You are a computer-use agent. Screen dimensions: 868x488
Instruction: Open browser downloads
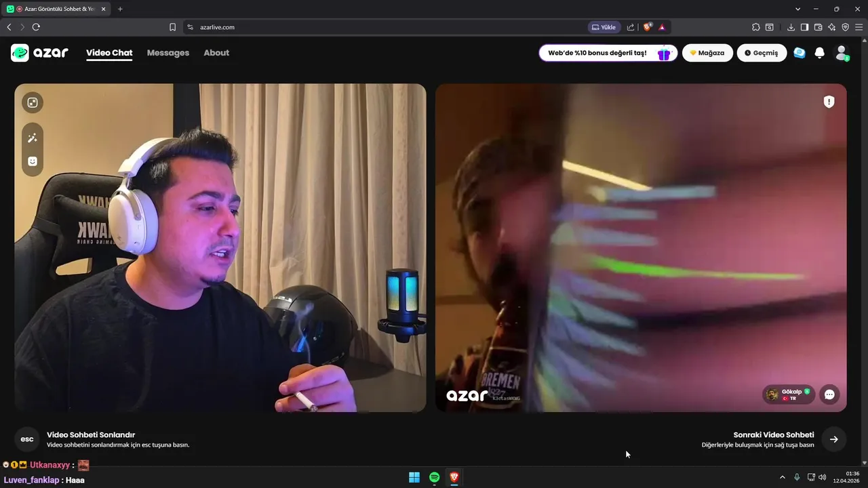coord(791,27)
